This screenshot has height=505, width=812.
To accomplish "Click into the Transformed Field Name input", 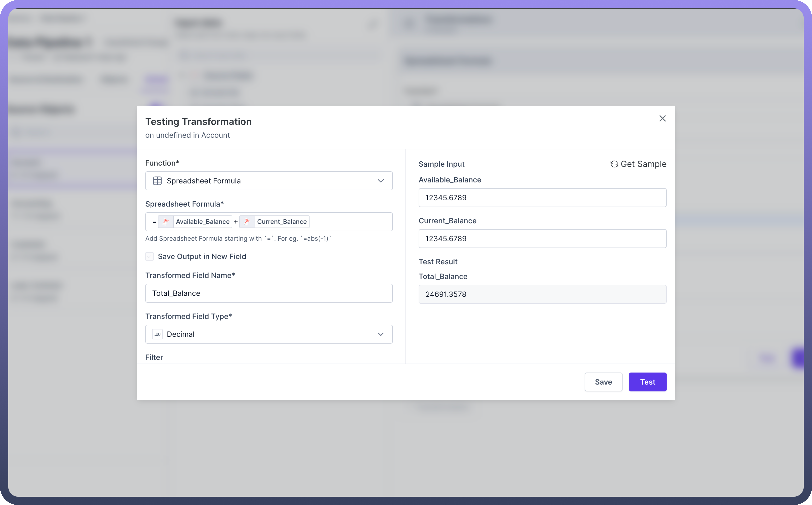I will pyautogui.click(x=269, y=293).
